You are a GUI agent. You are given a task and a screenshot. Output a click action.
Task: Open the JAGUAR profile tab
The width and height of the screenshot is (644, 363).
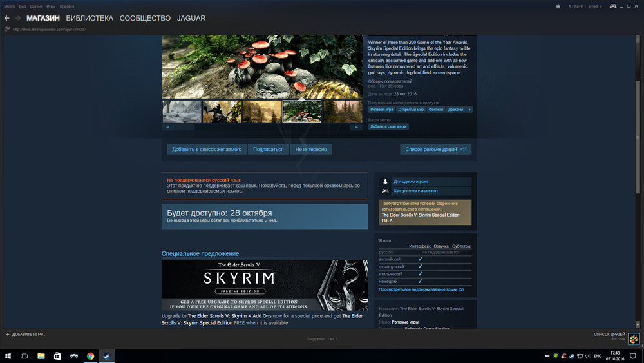[191, 18]
